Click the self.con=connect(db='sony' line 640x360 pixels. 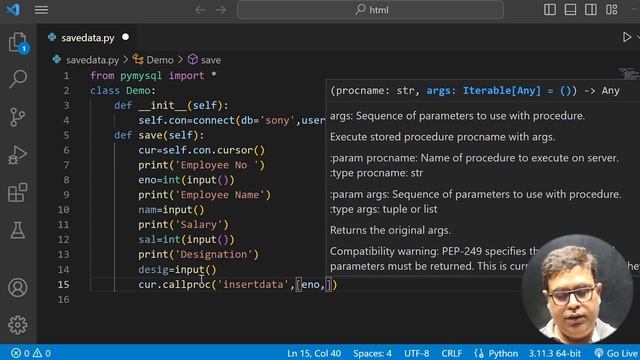pyautogui.click(x=231, y=120)
